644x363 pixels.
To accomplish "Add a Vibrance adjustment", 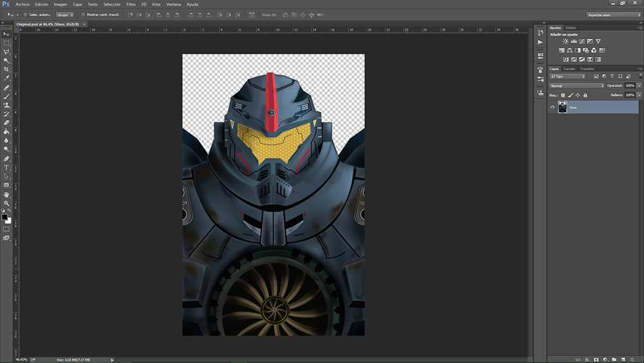I will [x=598, y=41].
